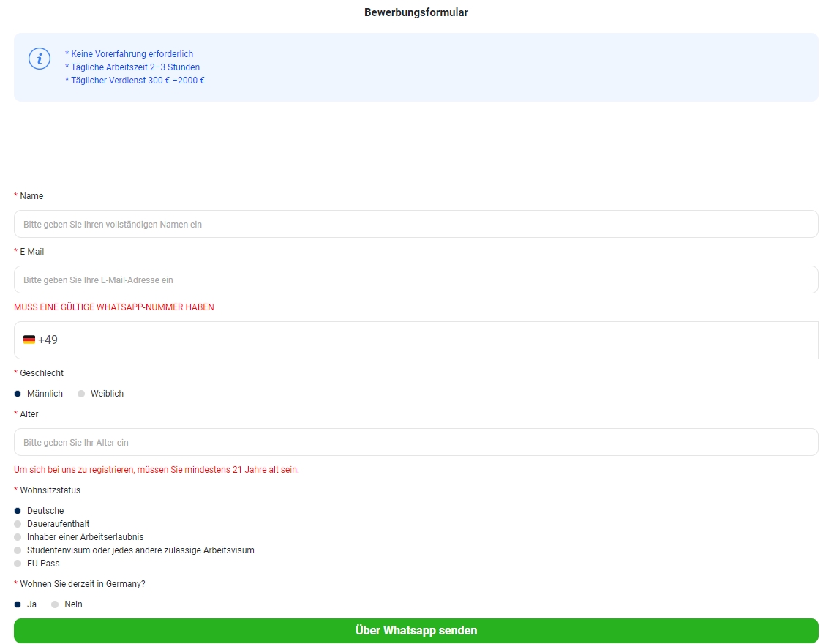Screen dimensions: 834x644
Task: Select Nein for living in Germany
Action: (x=55, y=604)
